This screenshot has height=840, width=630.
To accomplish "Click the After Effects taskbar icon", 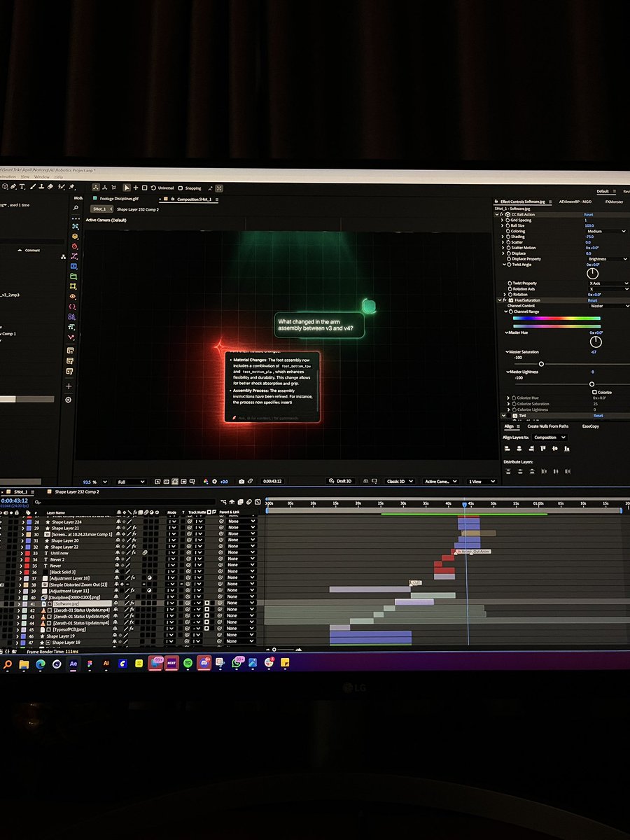I will click(x=73, y=663).
